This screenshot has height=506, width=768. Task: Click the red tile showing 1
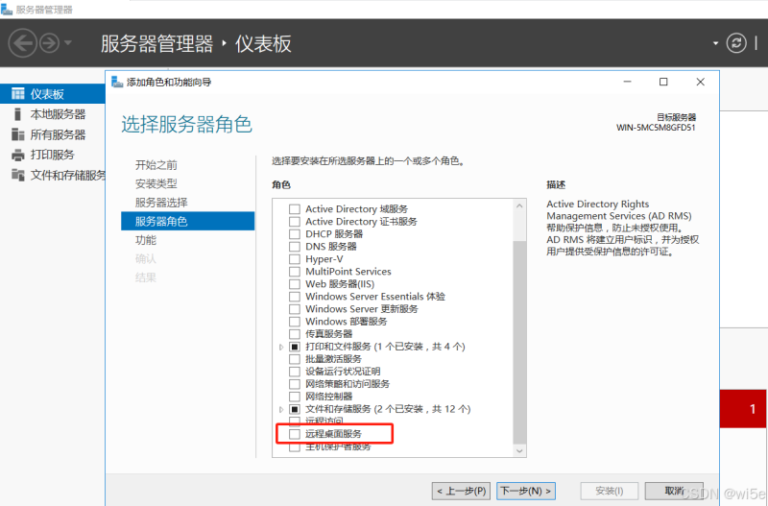click(744, 409)
